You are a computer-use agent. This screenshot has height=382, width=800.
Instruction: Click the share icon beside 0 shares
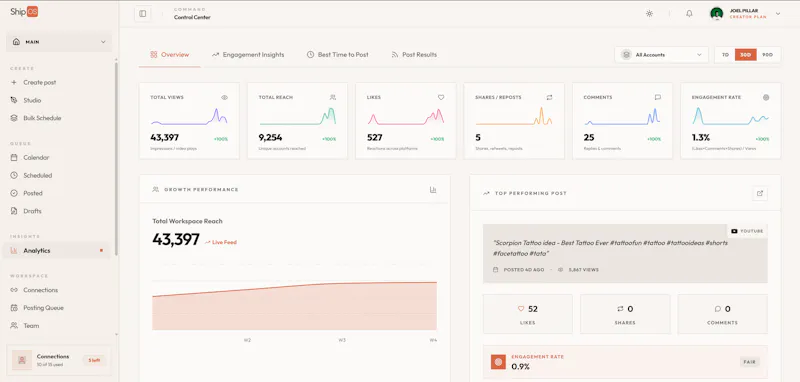point(620,309)
